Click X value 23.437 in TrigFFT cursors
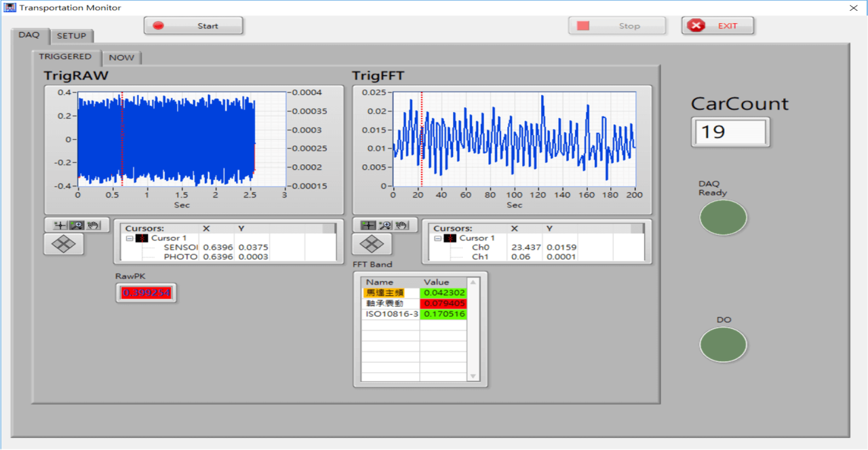868x450 pixels. 526,248
